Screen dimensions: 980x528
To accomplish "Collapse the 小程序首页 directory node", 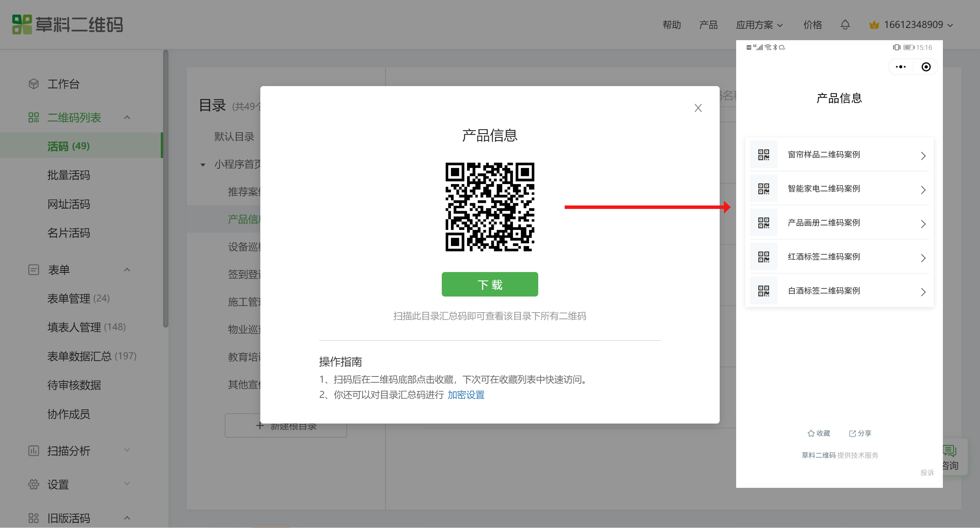I will click(x=203, y=165).
